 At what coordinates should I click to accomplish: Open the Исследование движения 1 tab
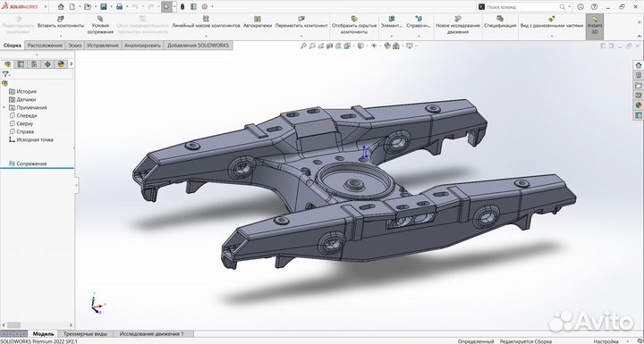tap(151, 334)
